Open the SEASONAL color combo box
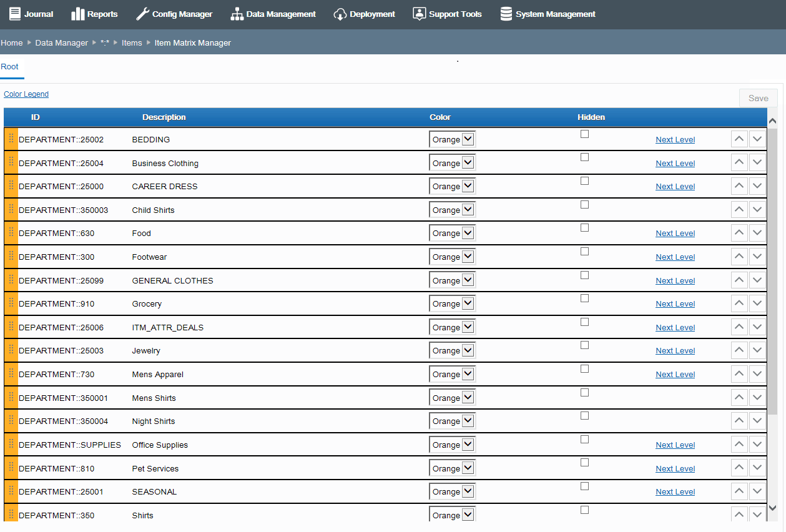 tap(452, 491)
